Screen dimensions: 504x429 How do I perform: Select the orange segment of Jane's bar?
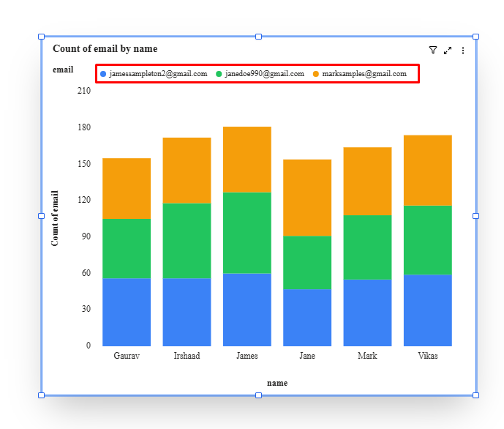307,198
